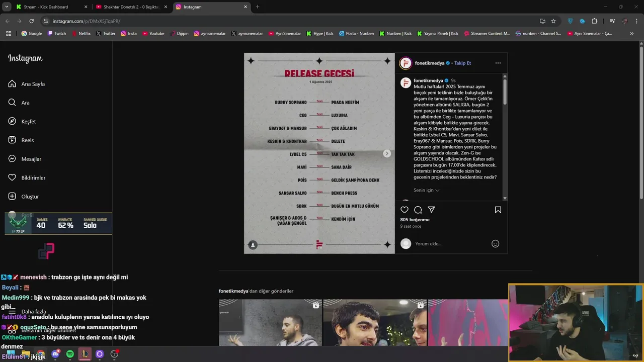The height and width of the screenshot is (362, 644).
Task: Open the second thumbnail with two men
Action: [x=375, y=322]
